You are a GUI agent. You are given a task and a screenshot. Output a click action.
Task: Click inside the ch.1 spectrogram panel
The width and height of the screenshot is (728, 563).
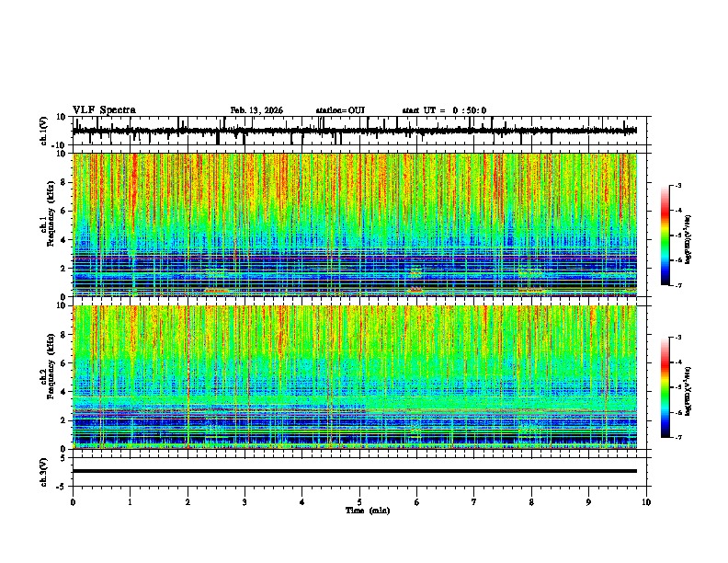354,224
